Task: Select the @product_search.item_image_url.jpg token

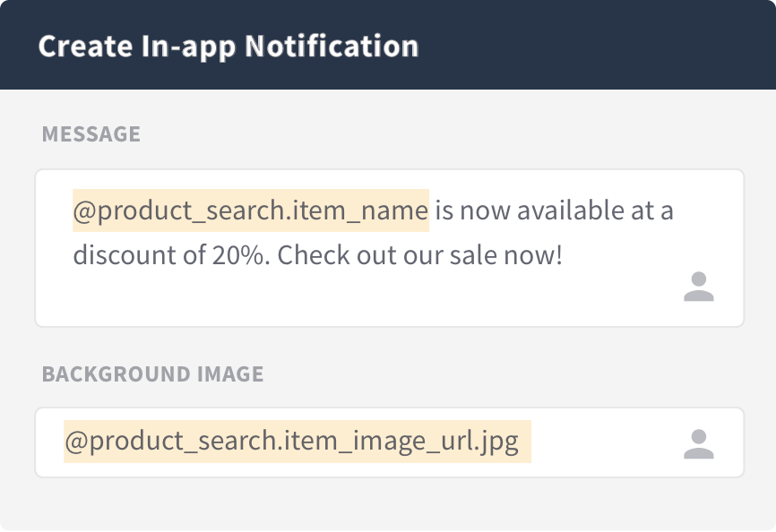Action: pos(297,442)
